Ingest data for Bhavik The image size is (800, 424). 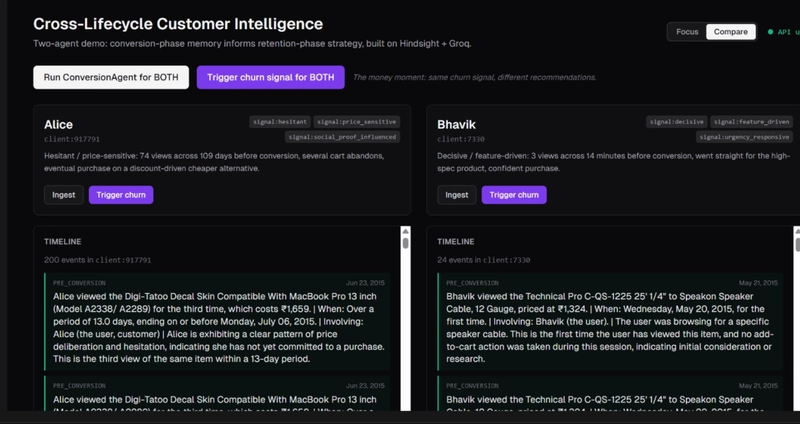click(x=457, y=195)
